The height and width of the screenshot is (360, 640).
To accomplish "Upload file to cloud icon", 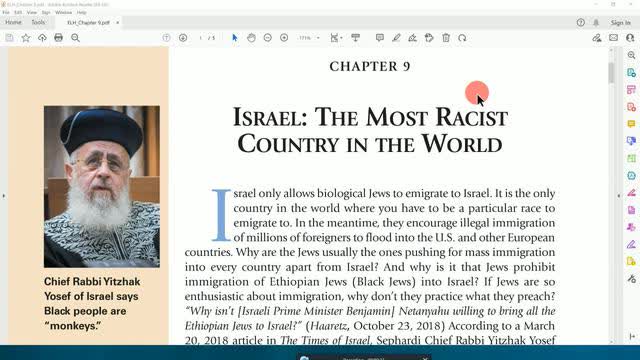I will [x=42, y=38].
